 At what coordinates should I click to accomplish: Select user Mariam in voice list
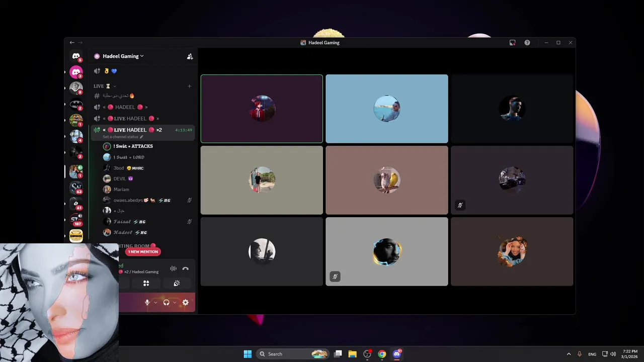click(147, 190)
